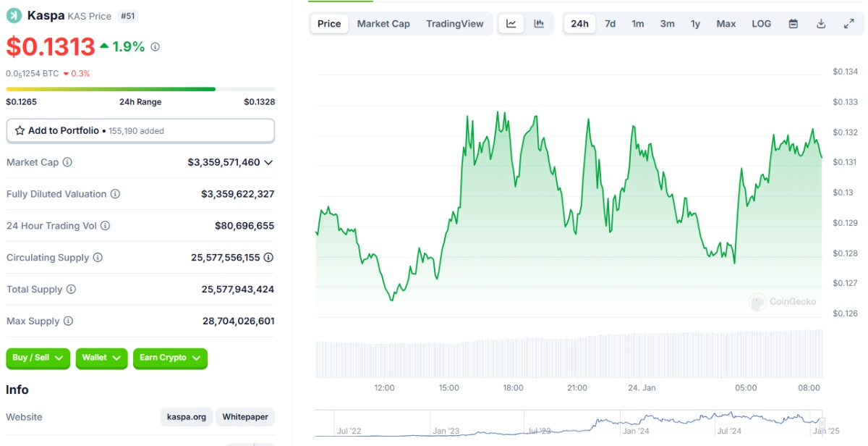The image size is (868, 446).
Task: Select 1y time range
Action: coord(695,24)
